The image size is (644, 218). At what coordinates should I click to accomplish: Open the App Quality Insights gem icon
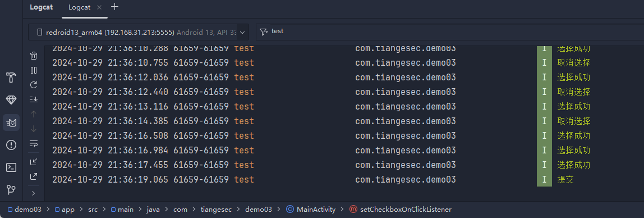point(11,100)
